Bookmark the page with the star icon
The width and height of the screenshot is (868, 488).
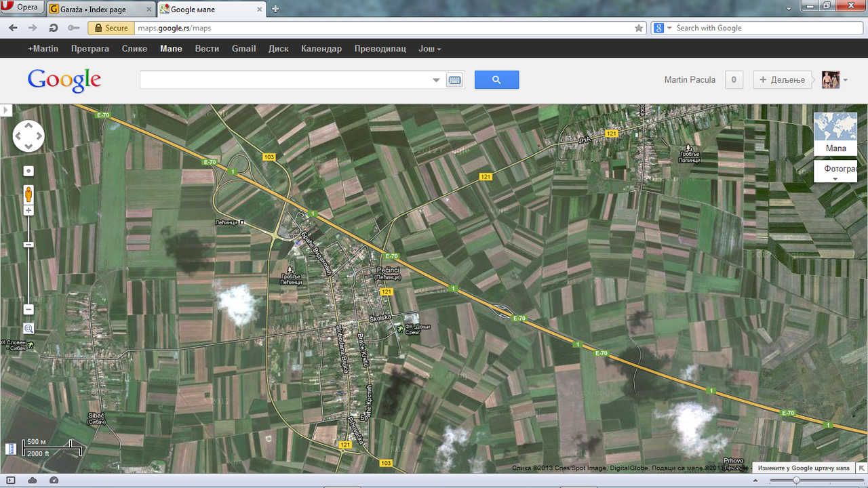(638, 28)
